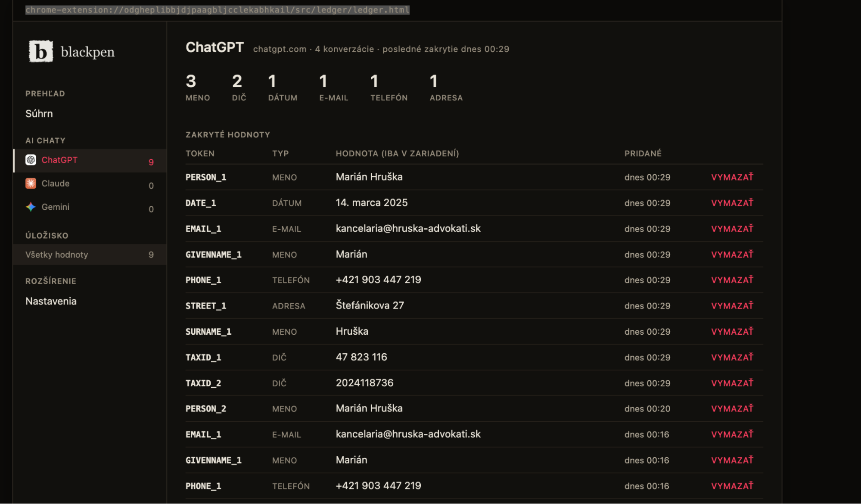Screen dimensions: 861x504
Task: Click the phone number in the 00:16 PHONE_1 row
Action: [379, 486]
